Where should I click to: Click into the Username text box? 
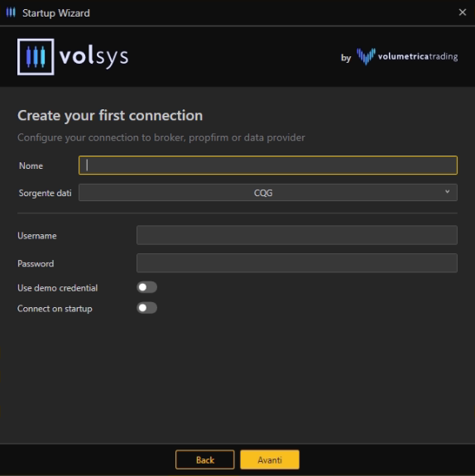point(297,235)
